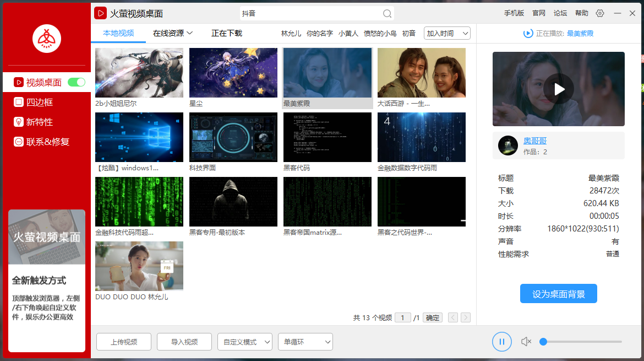Open the 单循环 loop mode dropdown
This screenshot has width=644, height=361.
coord(305,341)
